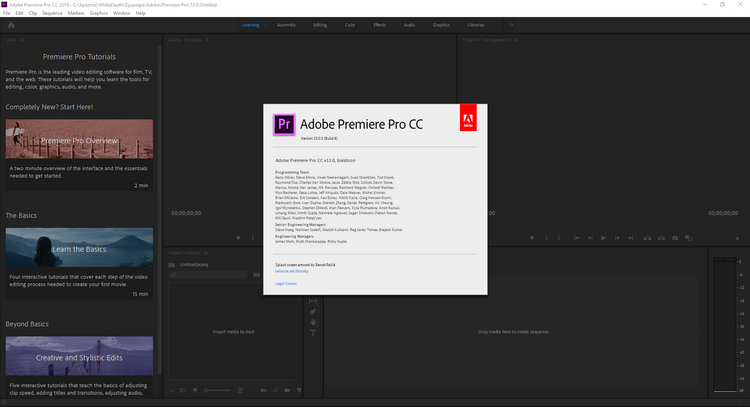Click New Item icon in Project panel

pyautogui.click(x=299, y=390)
